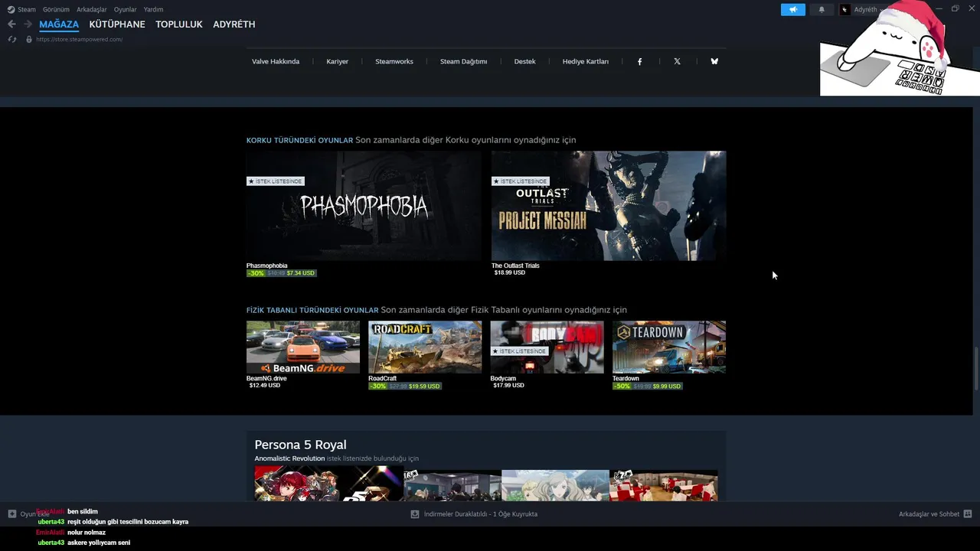Open the Valve Hakkında link
The image size is (980, 551).
tap(276, 61)
